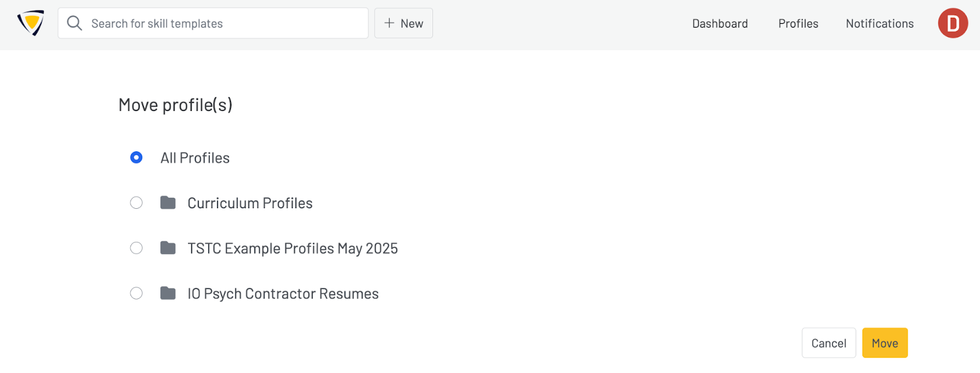980x373 pixels.
Task: Click the TSTC Example Profiles May 2025 label
Action: [293, 248]
